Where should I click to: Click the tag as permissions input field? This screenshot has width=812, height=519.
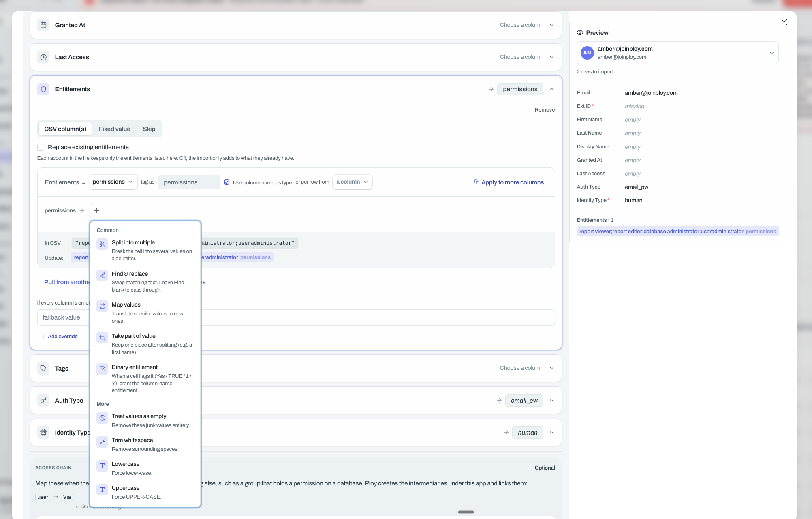(x=189, y=182)
